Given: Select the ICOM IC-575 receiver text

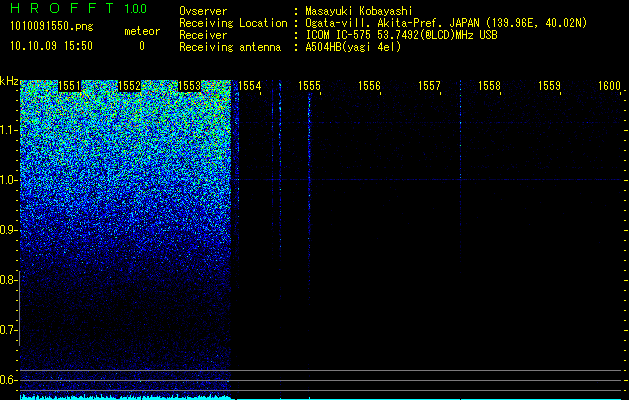Looking at the screenshot, I should pyautogui.click(x=401, y=35).
